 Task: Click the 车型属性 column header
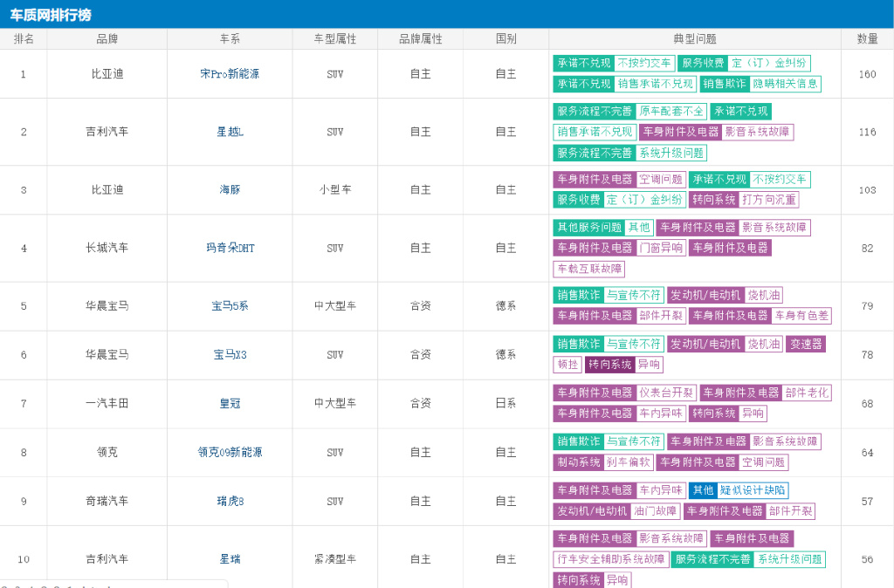coord(334,38)
